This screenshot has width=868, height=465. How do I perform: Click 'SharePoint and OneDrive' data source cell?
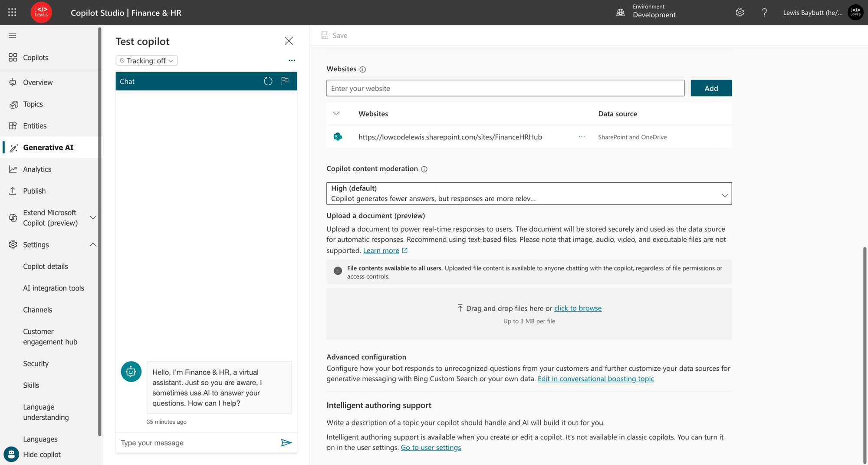(x=632, y=137)
